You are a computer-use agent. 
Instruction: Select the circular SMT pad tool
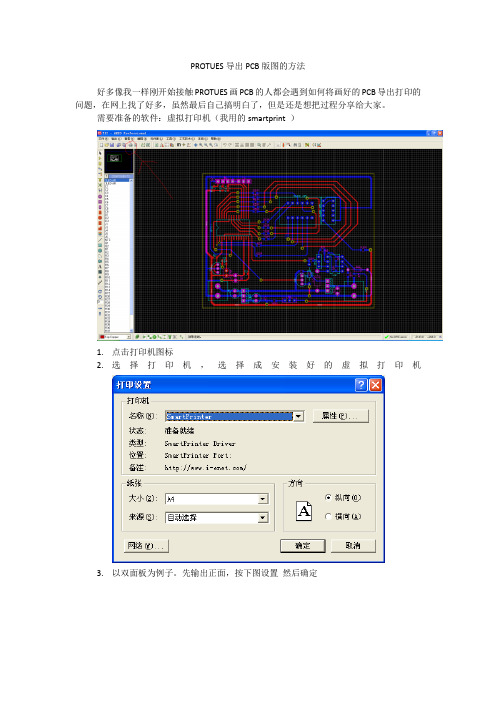pyautogui.click(x=100, y=218)
